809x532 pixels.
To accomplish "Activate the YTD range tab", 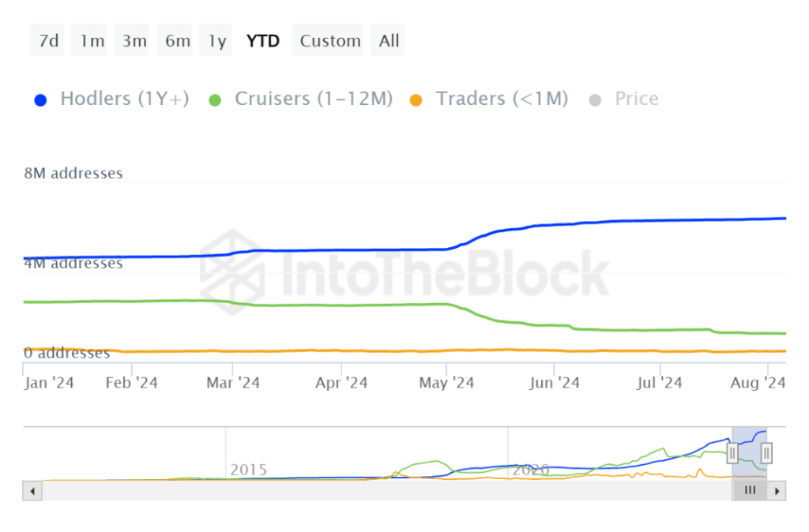I will click(x=263, y=41).
